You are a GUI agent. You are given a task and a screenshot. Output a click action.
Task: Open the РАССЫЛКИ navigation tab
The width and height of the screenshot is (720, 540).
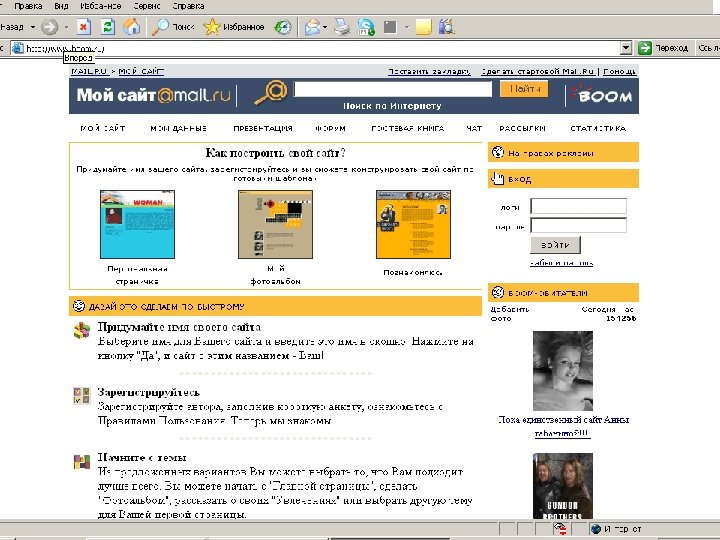[522, 129]
